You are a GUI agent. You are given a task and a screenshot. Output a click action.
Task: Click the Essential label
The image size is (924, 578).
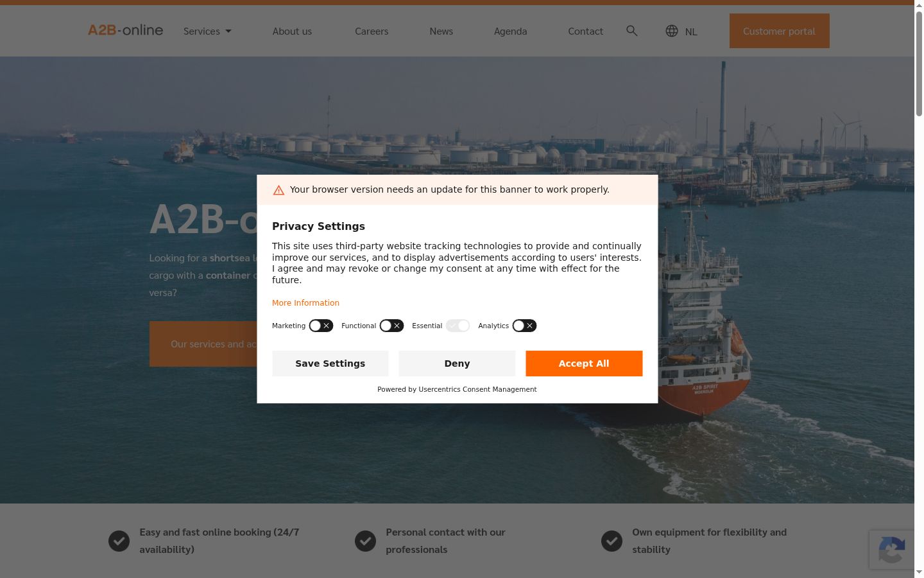[427, 326]
